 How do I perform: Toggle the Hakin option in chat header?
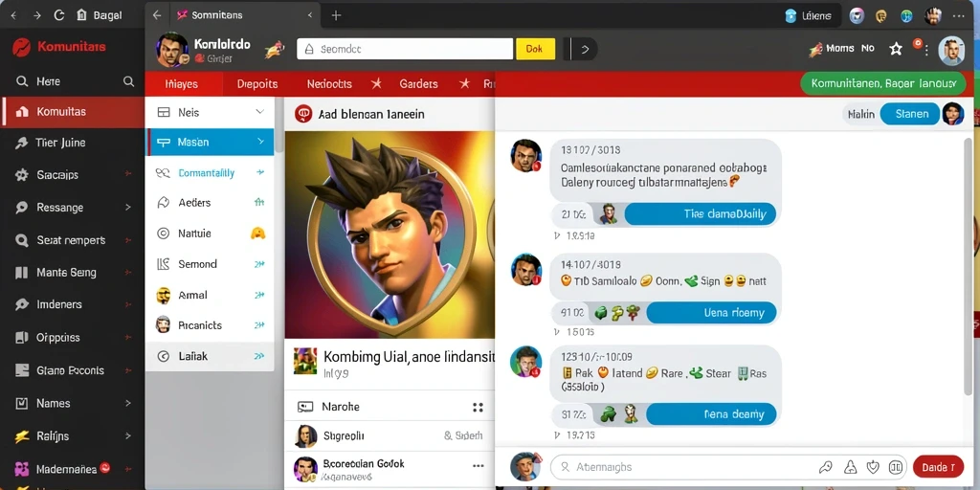(861, 114)
